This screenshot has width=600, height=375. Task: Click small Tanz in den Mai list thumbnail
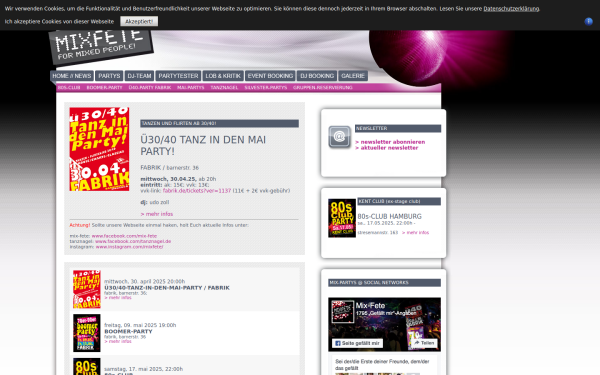(87, 289)
